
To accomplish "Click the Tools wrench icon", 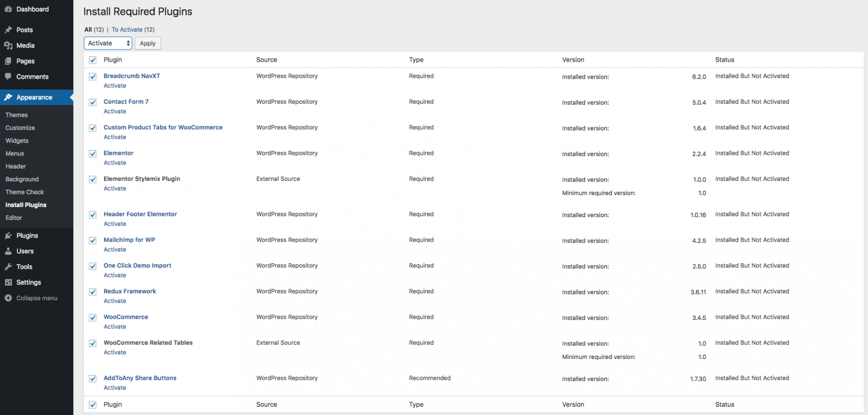I will 8,267.
